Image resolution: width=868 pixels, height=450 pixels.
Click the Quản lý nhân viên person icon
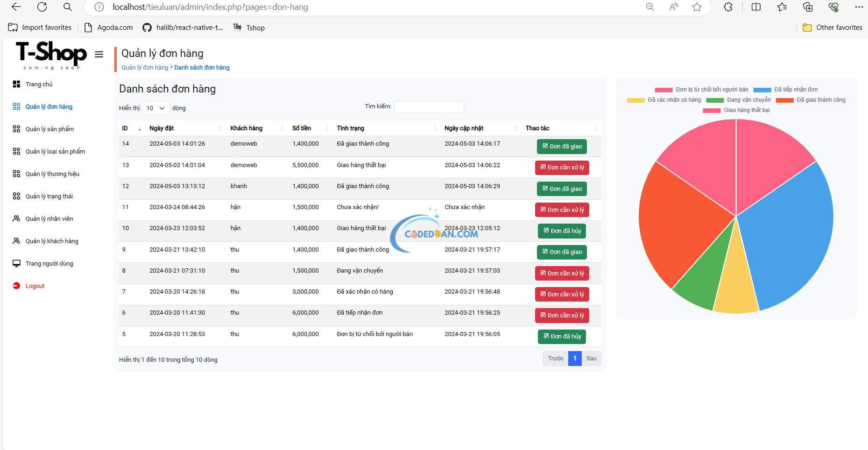pyautogui.click(x=16, y=218)
